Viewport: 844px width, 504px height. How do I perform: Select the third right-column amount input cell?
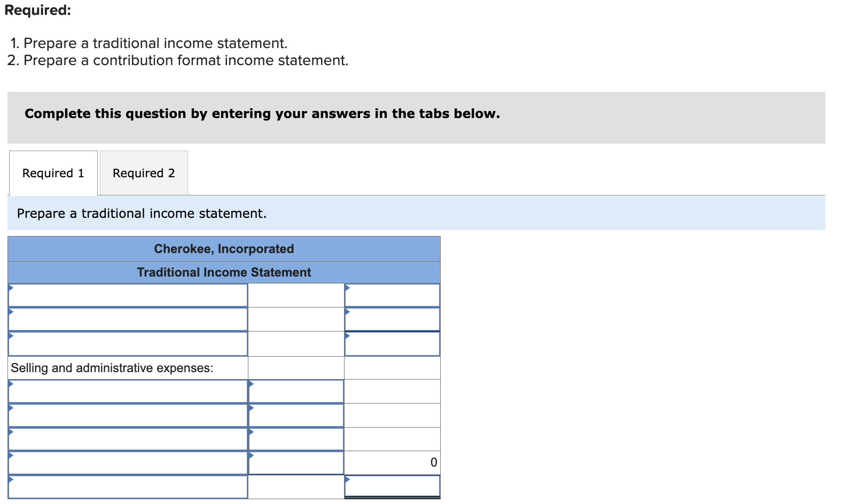(392, 343)
